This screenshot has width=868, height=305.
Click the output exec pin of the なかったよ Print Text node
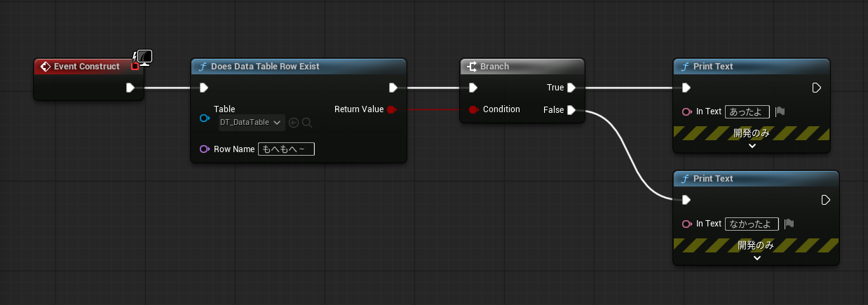tap(826, 200)
